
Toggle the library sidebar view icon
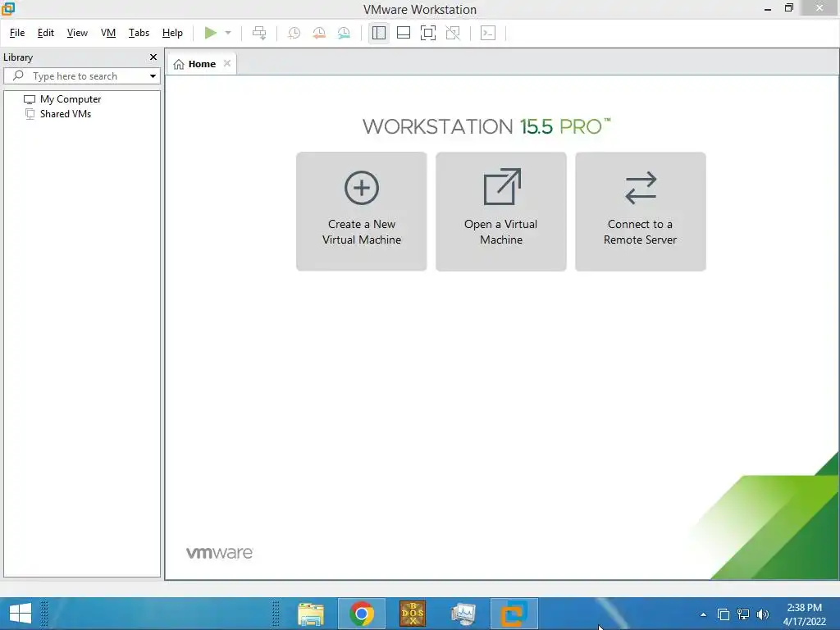click(x=379, y=33)
